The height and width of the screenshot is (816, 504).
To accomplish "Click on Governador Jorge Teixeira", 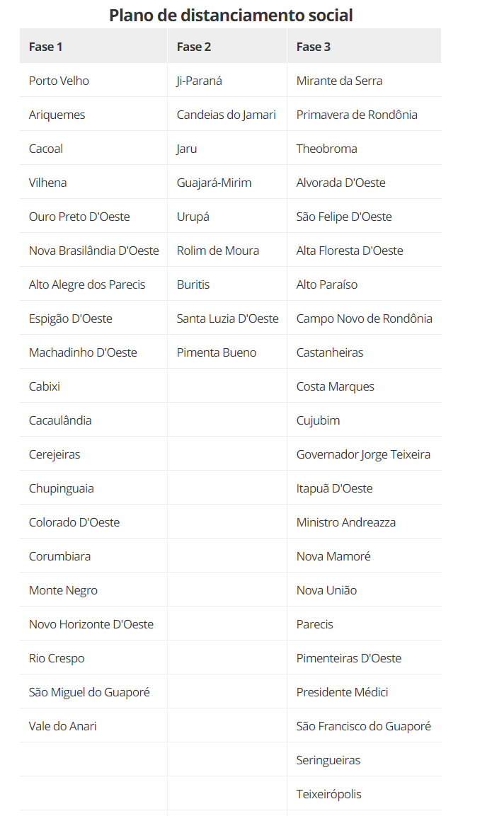I will click(363, 454).
